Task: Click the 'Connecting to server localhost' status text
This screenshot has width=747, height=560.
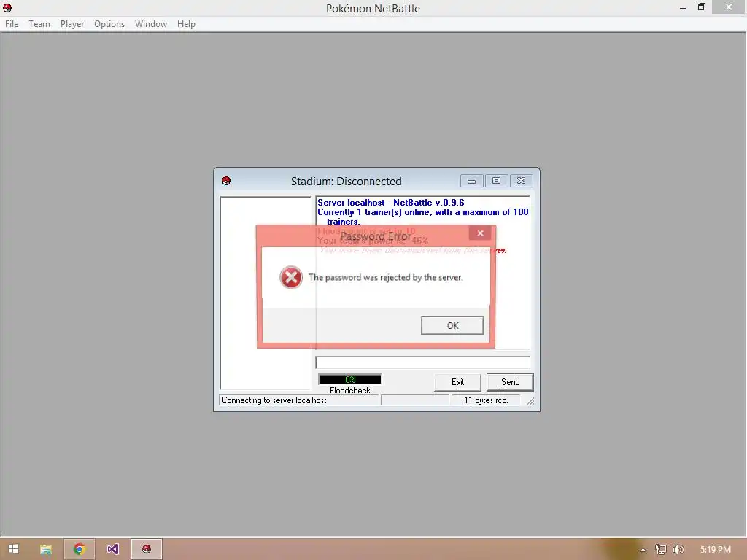Action: tap(274, 400)
